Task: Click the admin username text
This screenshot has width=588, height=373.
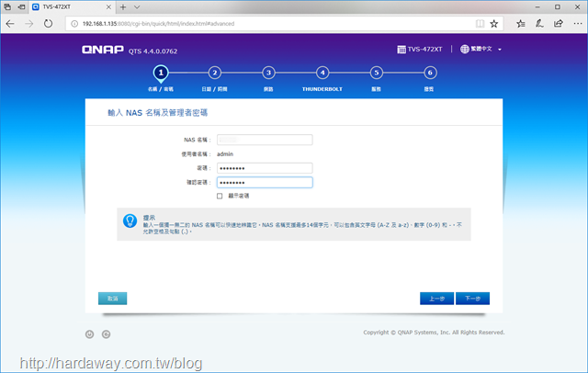Action: 225,154
